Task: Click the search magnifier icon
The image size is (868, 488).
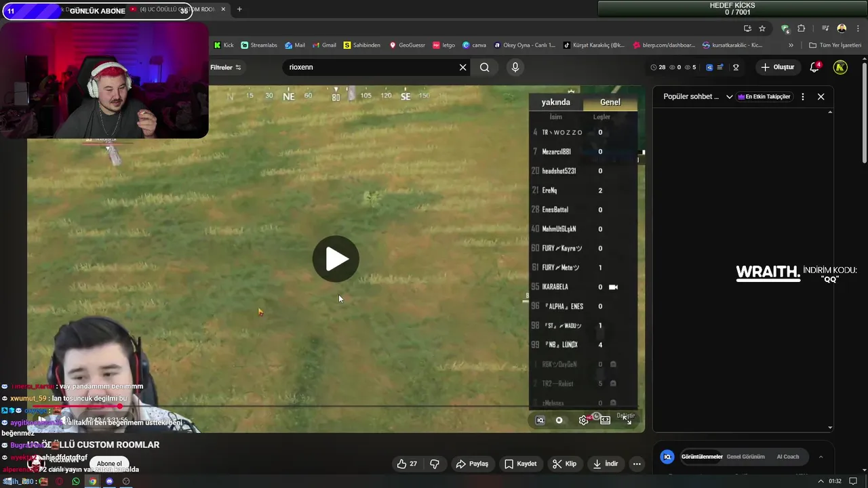Action: tap(484, 67)
